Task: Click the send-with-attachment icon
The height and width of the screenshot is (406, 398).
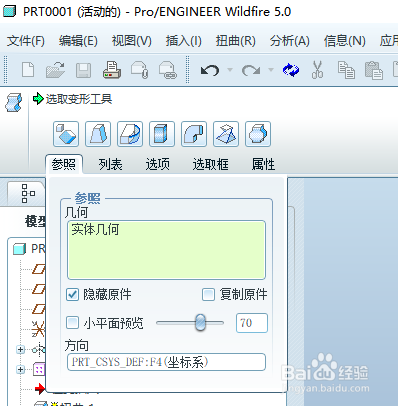Action: pyautogui.click(x=140, y=70)
